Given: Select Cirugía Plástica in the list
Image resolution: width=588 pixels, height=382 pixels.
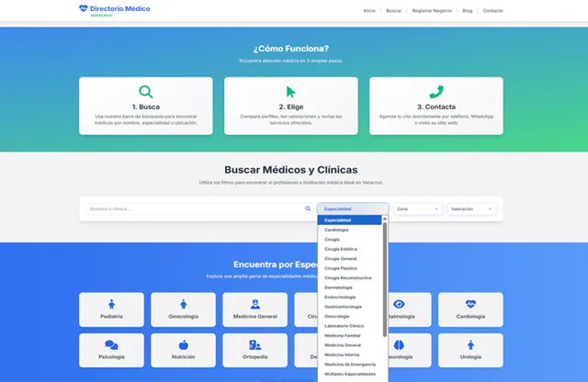Looking at the screenshot, I should [x=349, y=268].
